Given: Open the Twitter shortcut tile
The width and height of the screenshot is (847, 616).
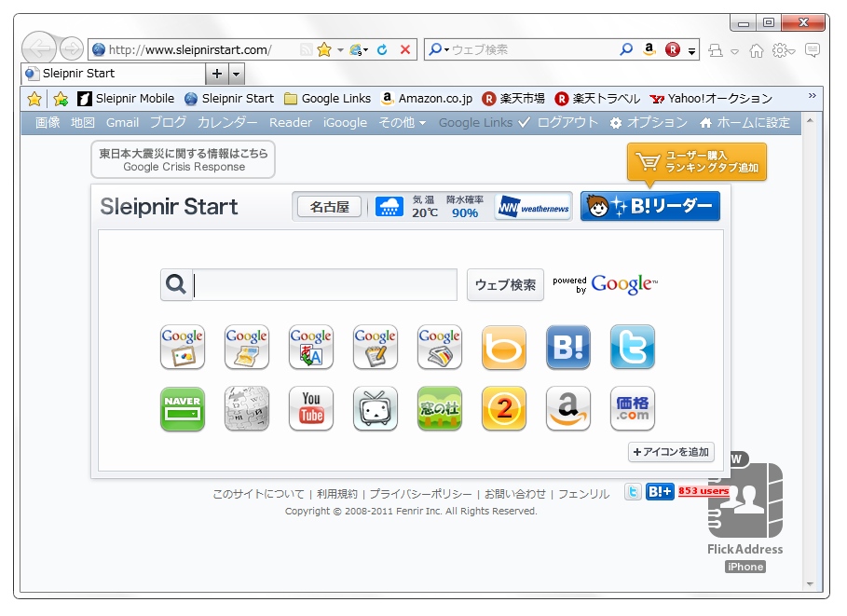Looking at the screenshot, I should pyautogui.click(x=633, y=347).
